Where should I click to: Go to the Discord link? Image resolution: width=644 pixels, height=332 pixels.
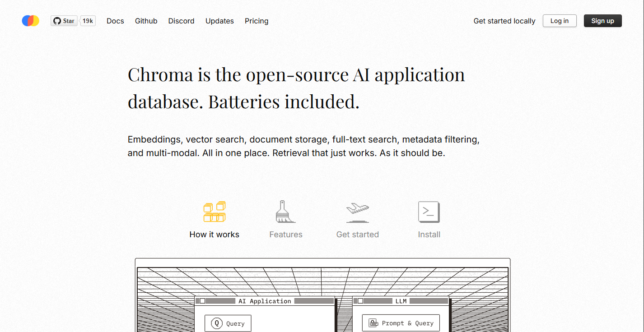[x=182, y=21]
